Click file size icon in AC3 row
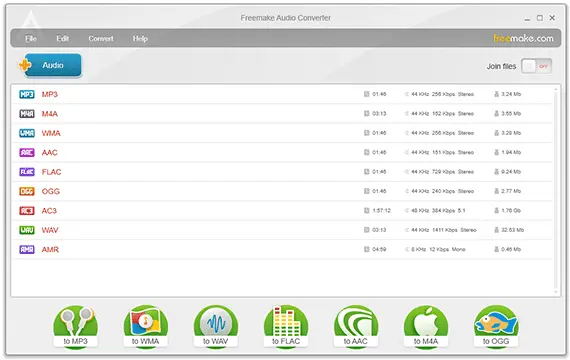Viewport: 570px width, 360px height. click(x=496, y=211)
